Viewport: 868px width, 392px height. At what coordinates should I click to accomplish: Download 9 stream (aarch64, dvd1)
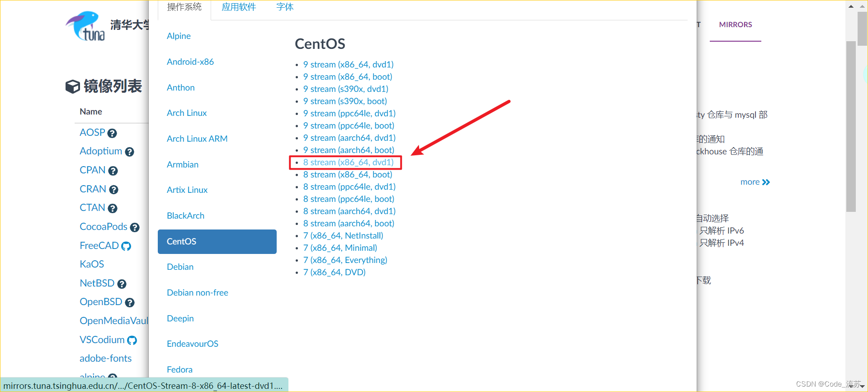(349, 138)
